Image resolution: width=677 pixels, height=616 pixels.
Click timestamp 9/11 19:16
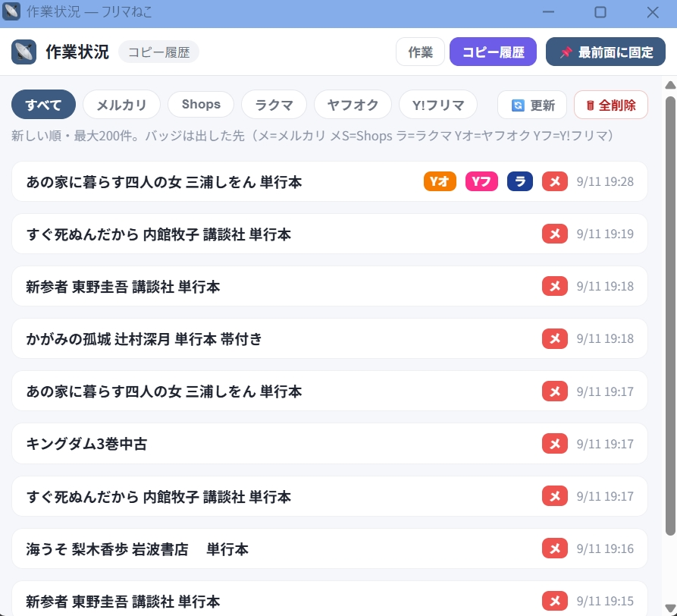605,548
